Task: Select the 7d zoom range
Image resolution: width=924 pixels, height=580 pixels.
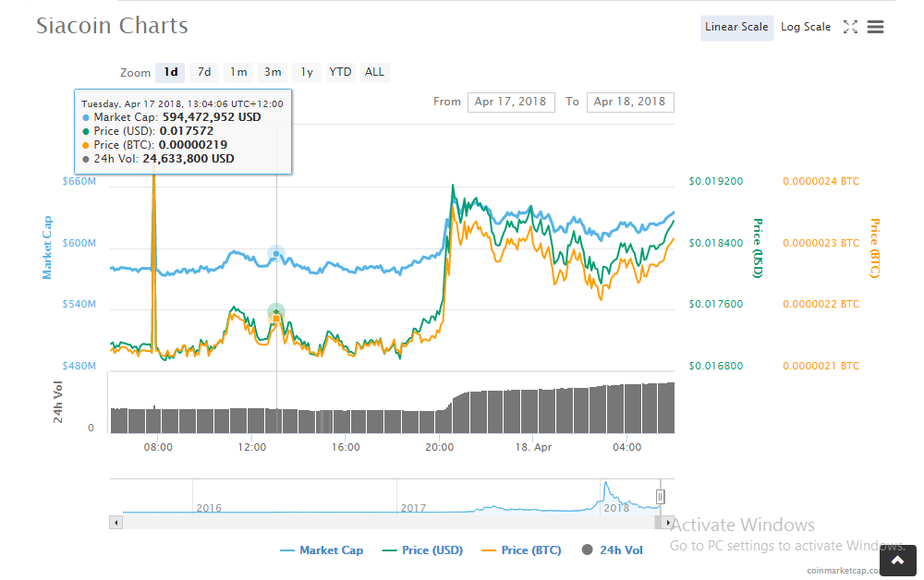Action: (204, 72)
